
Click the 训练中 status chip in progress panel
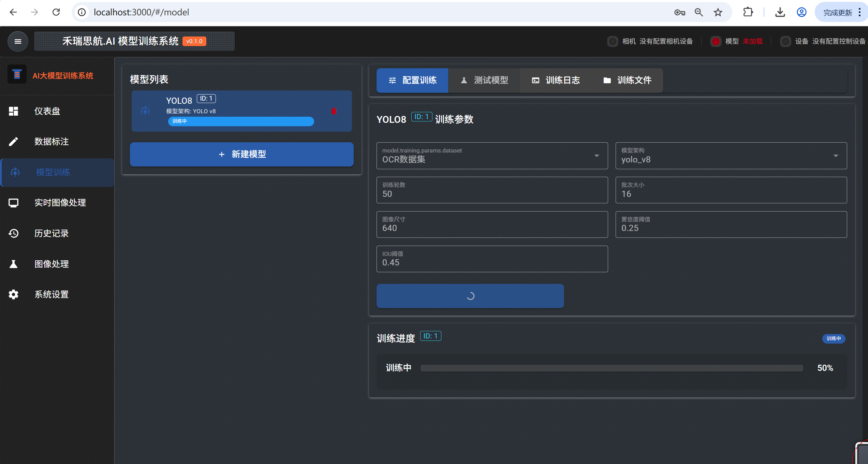click(x=834, y=338)
